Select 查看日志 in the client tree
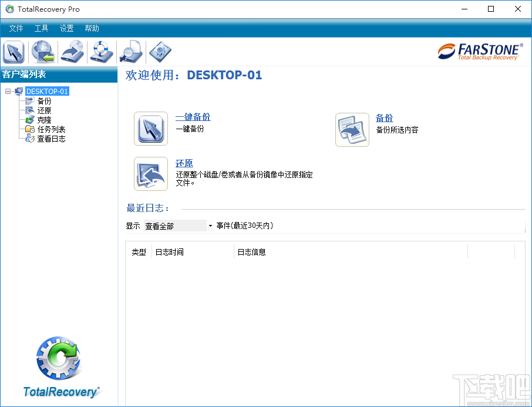This screenshot has width=532, height=407. [x=50, y=139]
